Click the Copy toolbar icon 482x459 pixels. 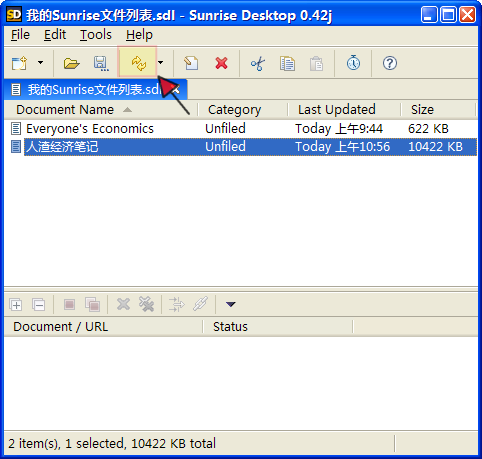click(x=287, y=63)
